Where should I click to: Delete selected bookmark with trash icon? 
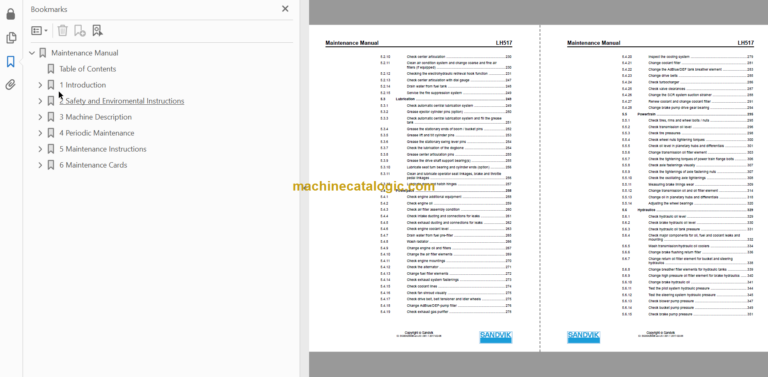62,30
